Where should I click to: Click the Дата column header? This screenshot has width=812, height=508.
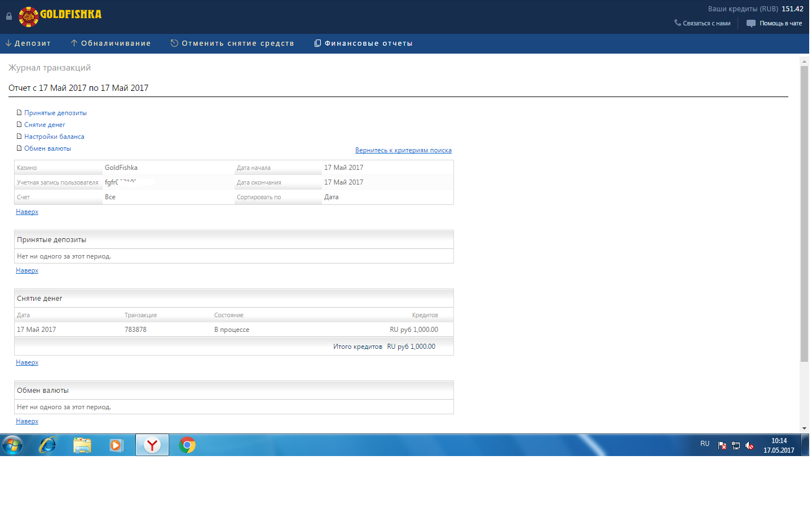pos(23,315)
